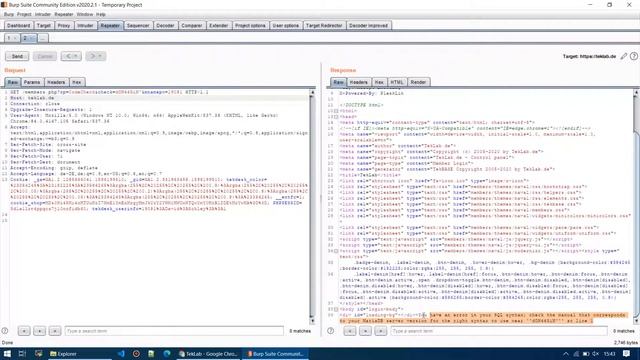Switch to Repeater request tab 1
Image resolution: width=640 pixels, height=360 pixels.
tap(12, 38)
